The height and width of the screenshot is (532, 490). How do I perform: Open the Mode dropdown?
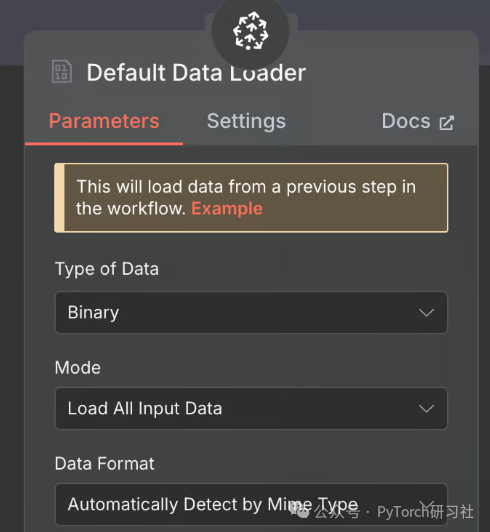[251, 408]
